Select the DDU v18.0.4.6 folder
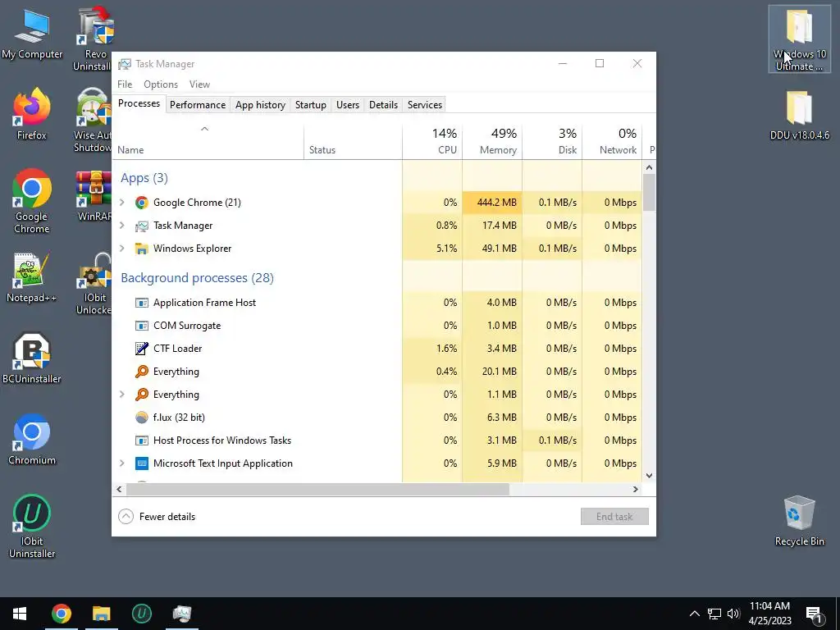The height and width of the screenshot is (630, 840). coord(799,115)
